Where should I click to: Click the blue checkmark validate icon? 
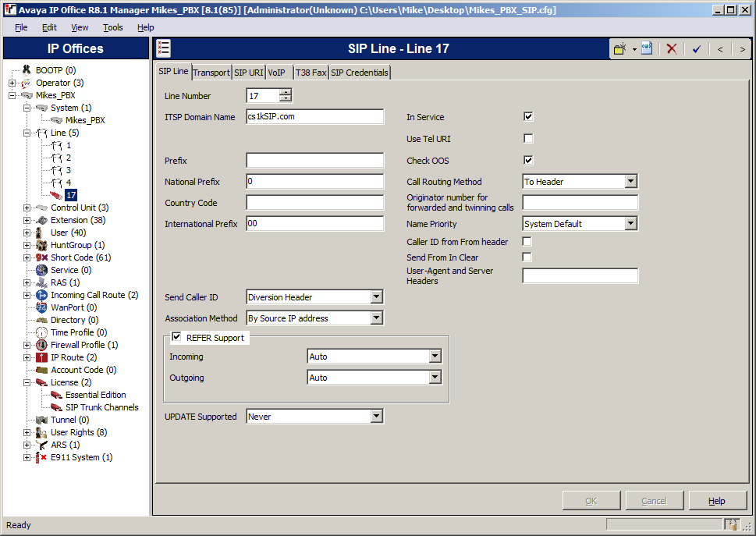(x=696, y=48)
